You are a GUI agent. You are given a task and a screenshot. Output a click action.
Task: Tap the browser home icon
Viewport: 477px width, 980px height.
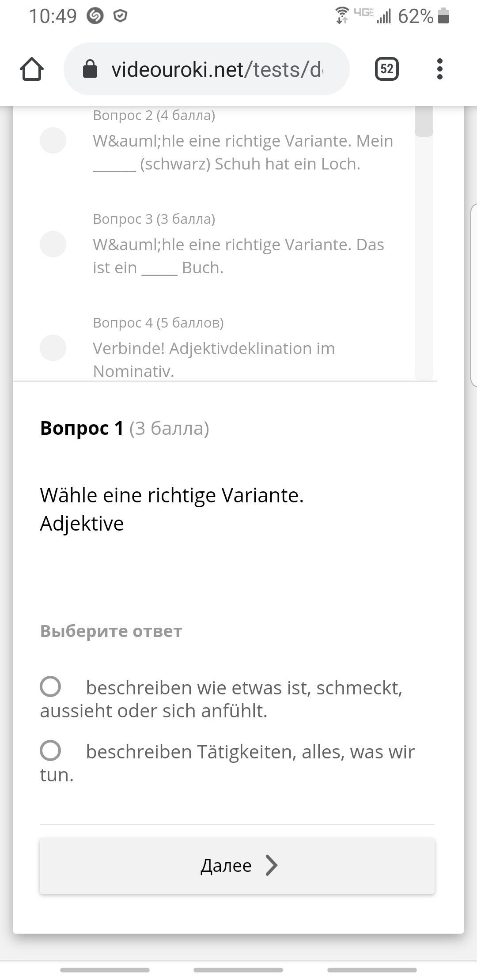pyautogui.click(x=32, y=69)
